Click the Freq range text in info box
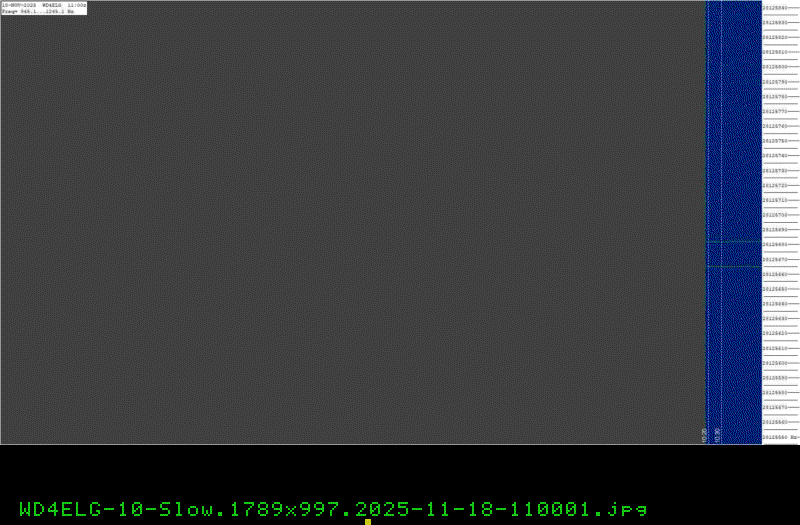 [x=38, y=11]
